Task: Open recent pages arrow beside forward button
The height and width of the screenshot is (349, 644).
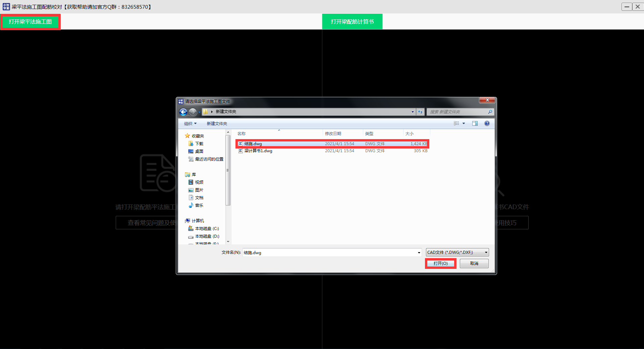Action: (199, 112)
